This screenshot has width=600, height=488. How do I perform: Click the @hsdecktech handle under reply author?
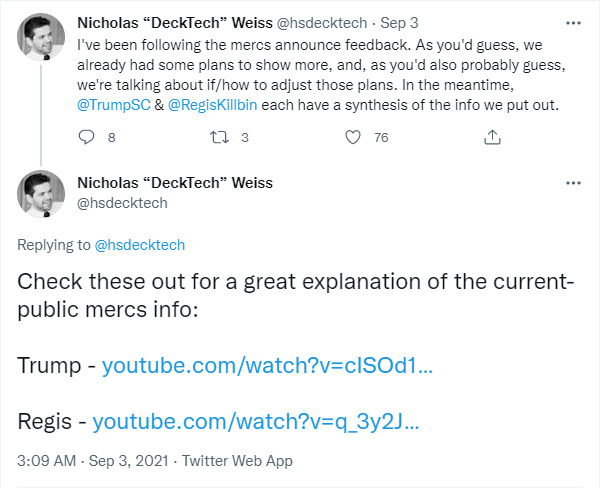coord(122,203)
